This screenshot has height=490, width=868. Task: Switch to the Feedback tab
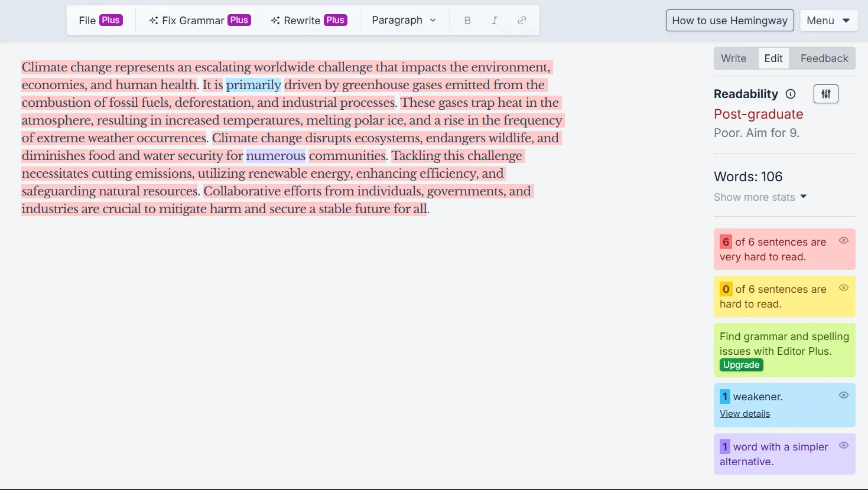pyautogui.click(x=824, y=58)
